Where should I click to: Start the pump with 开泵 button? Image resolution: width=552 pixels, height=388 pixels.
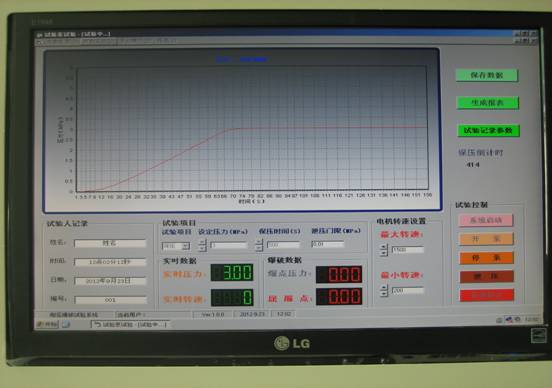point(486,239)
